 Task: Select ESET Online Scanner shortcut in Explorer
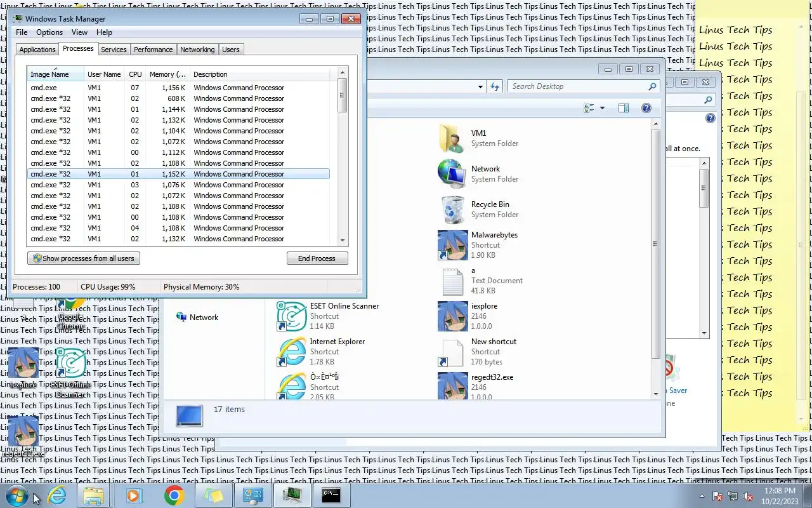[x=292, y=316]
